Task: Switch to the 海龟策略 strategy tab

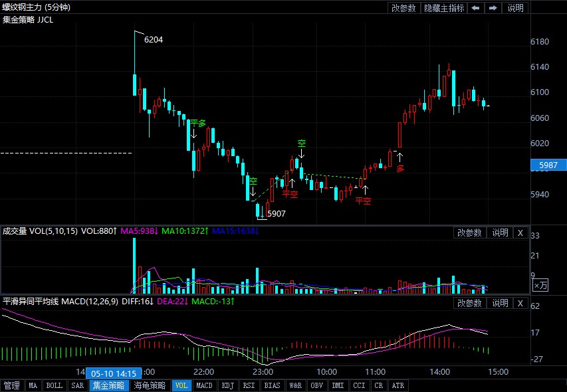Action: tap(149, 385)
